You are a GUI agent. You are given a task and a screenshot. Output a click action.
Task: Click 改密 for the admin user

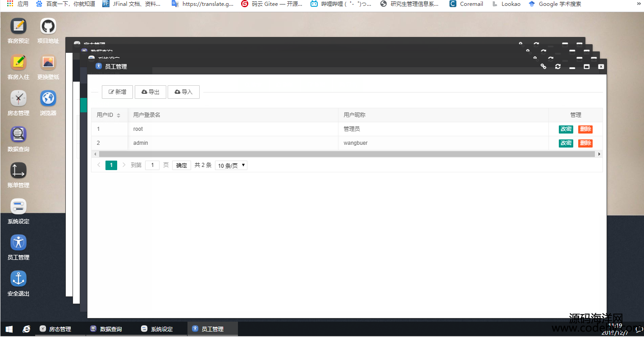566,143
